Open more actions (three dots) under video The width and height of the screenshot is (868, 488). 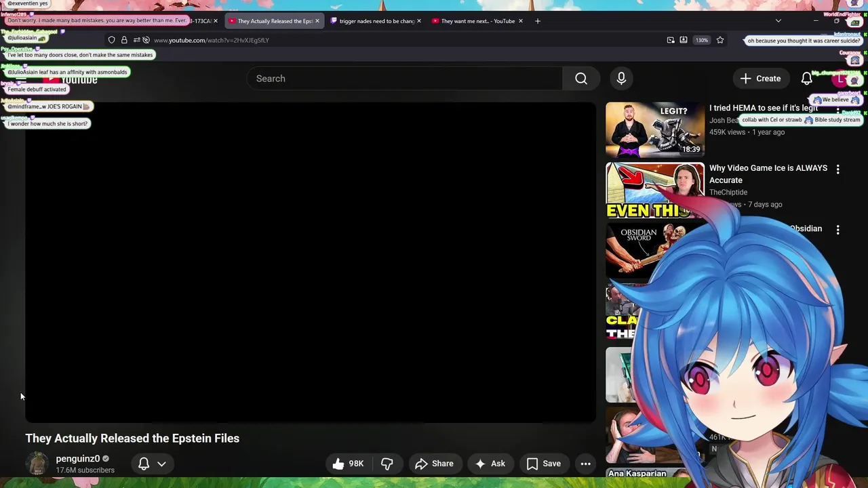pos(586,464)
